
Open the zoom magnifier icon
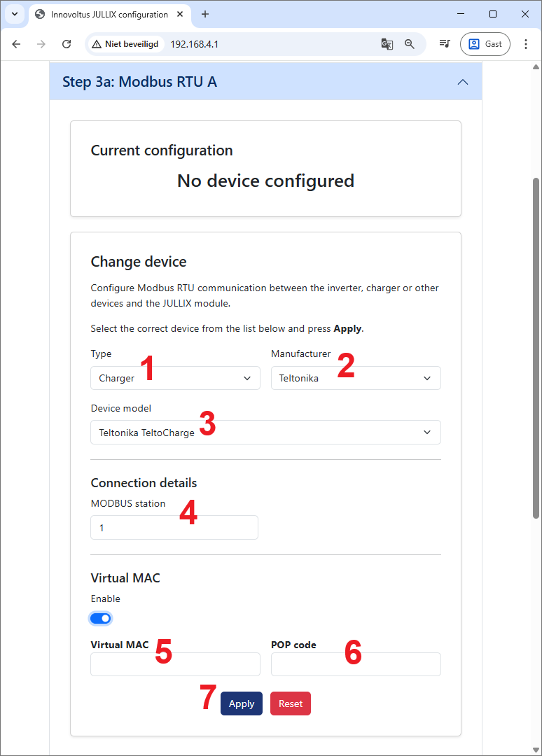pyautogui.click(x=410, y=43)
